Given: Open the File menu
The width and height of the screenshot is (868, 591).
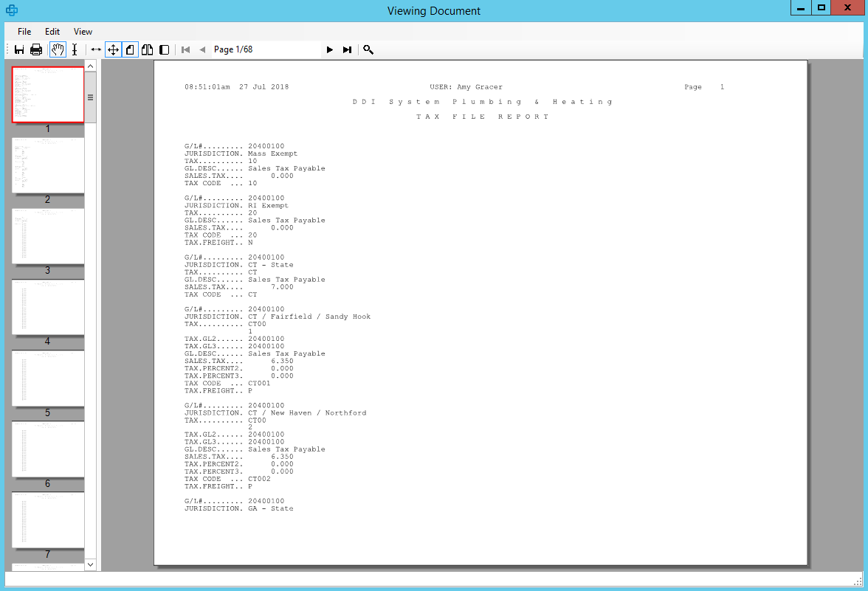Looking at the screenshot, I should 24,32.
